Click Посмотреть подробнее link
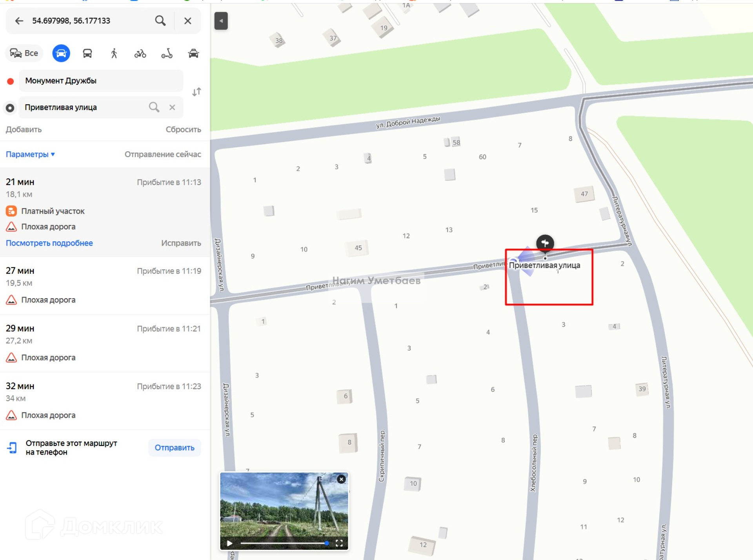This screenshot has height=560, width=753. click(x=49, y=243)
